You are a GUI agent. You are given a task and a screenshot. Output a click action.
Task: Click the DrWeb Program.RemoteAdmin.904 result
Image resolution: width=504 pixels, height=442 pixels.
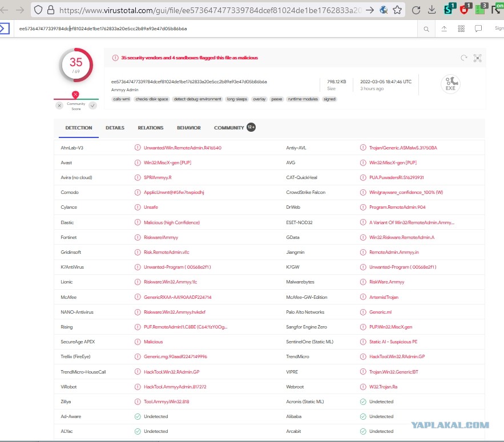pos(397,207)
